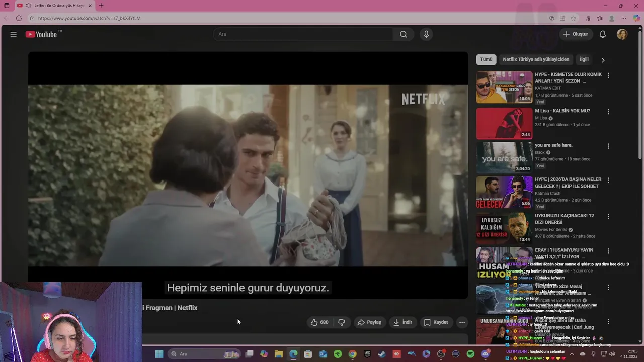Open options for Carl Jung video

[608, 322]
